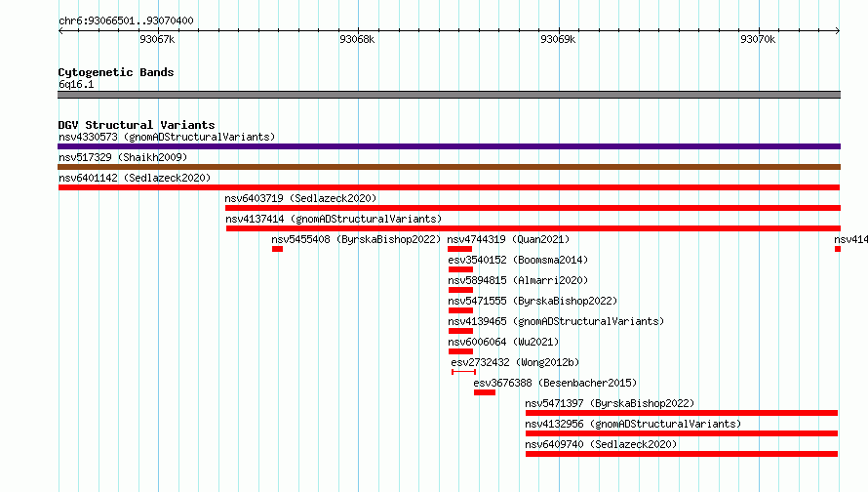Click the chr6:93066501..93070400 region label
Image resolution: width=868 pixels, height=492 pixels.
tap(126, 20)
